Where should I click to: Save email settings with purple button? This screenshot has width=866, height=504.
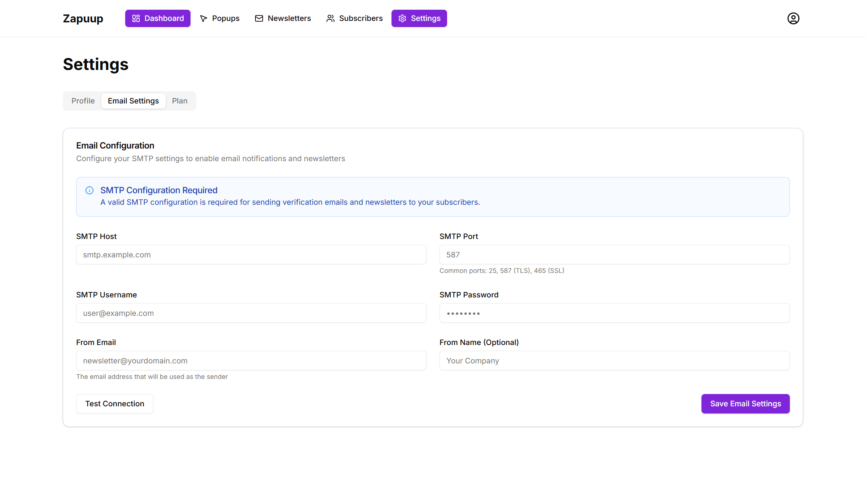(x=745, y=404)
